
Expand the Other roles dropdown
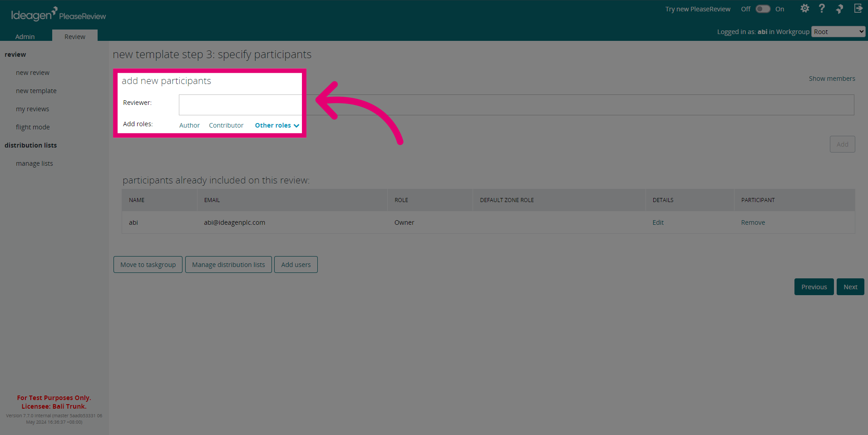point(277,125)
